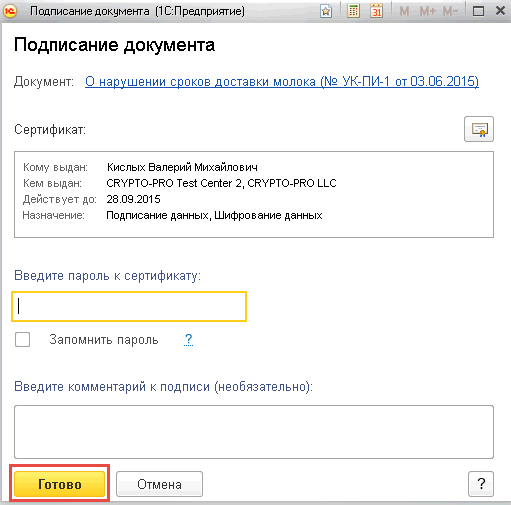Click the 1C application logo icon
511x505 pixels.
pos(10,11)
